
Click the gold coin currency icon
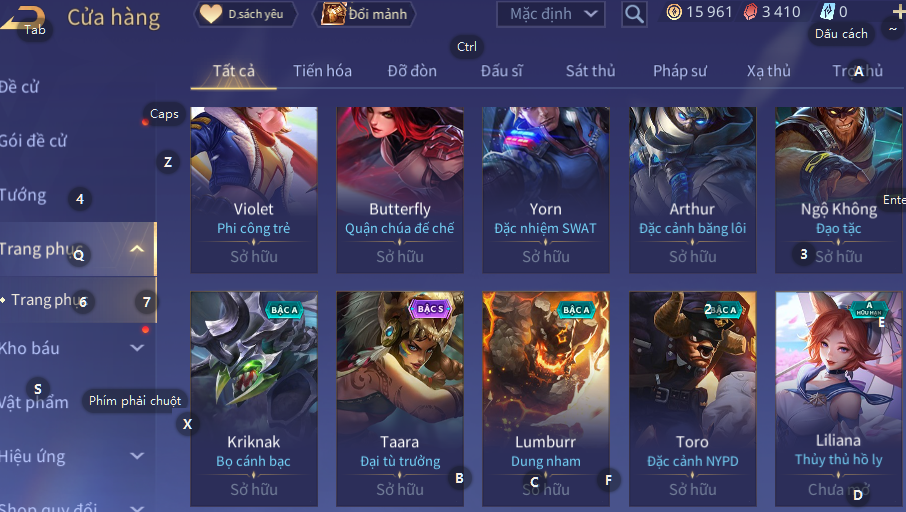(x=674, y=12)
